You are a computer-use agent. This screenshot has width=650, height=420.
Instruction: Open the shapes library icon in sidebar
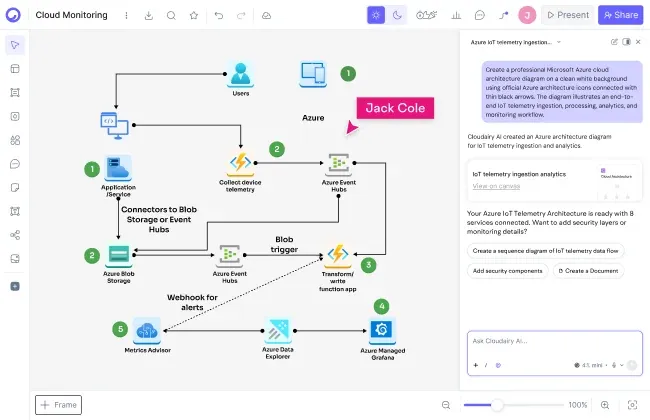click(x=15, y=140)
